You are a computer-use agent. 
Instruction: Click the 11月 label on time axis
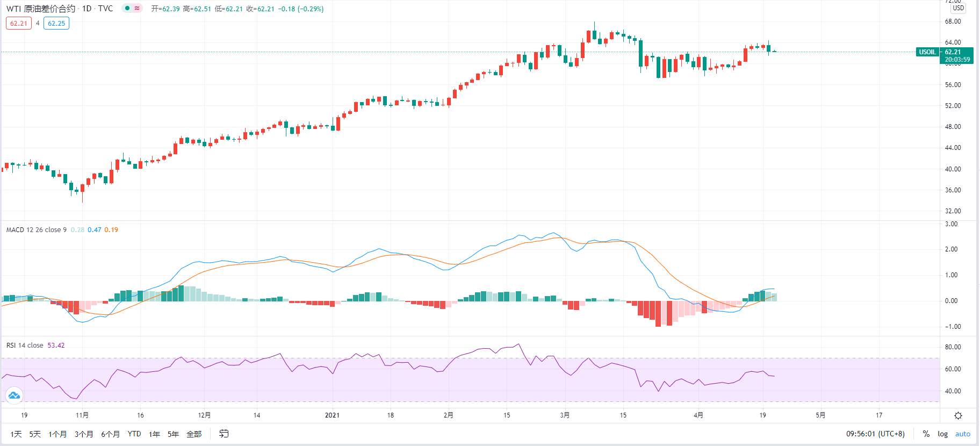tap(82, 415)
